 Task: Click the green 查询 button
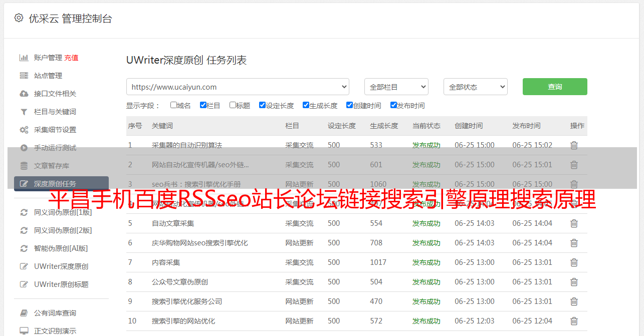pos(555,87)
